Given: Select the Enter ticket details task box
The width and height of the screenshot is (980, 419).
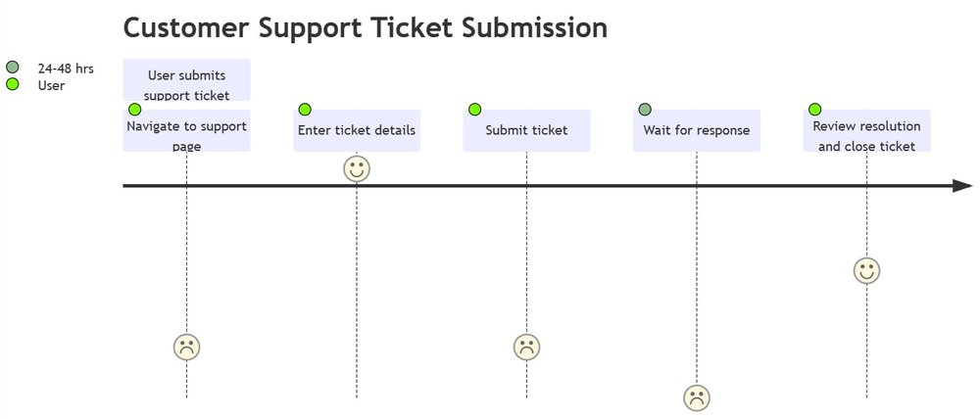Looking at the screenshot, I should point(357,130).
